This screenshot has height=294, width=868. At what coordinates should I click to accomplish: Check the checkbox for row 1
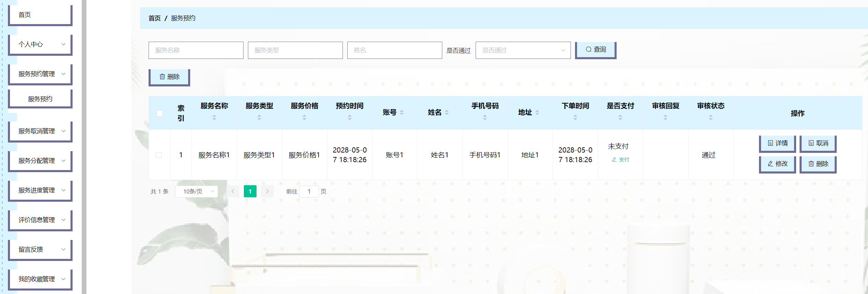click(x=159, y=155)
